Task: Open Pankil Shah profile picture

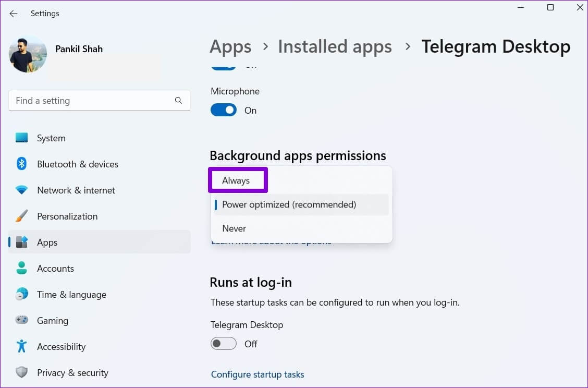Action: tap(28, 54)
